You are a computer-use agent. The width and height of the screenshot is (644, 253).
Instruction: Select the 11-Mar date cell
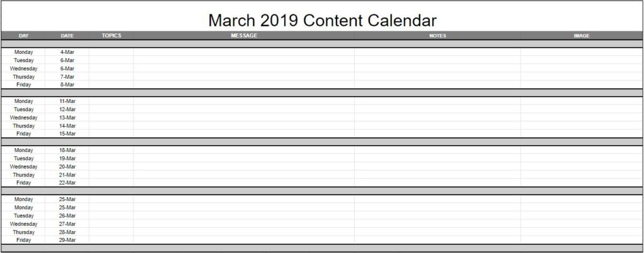[x=67, y=101]
